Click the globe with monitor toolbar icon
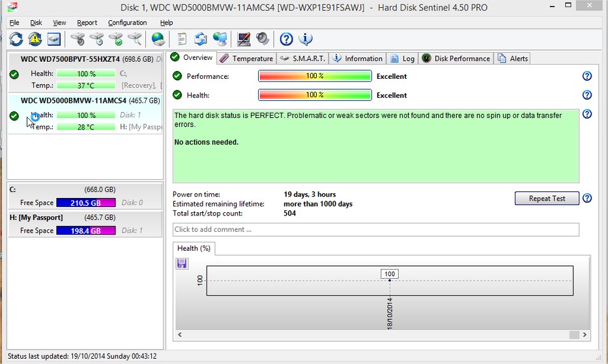Screen dimensions: 608x364 click(220, 39)
